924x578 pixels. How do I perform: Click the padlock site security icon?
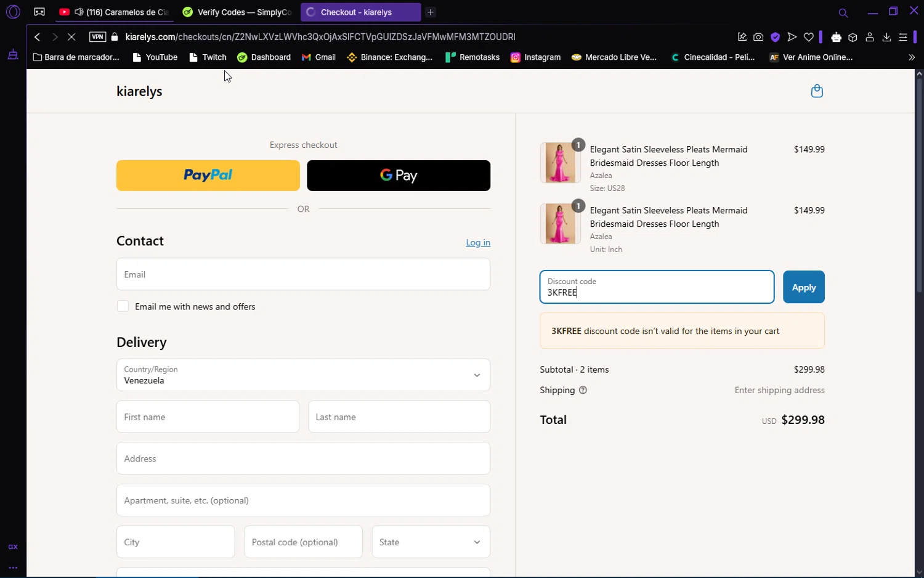(115, 37)
